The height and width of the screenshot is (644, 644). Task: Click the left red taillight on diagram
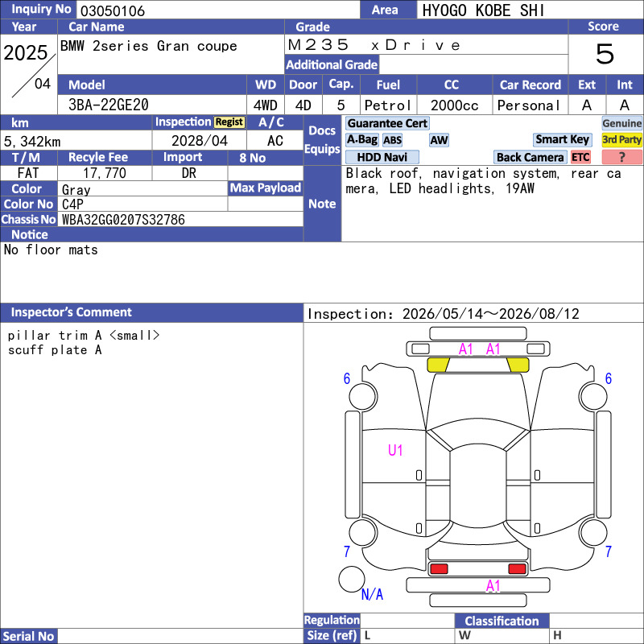(439, 569)
